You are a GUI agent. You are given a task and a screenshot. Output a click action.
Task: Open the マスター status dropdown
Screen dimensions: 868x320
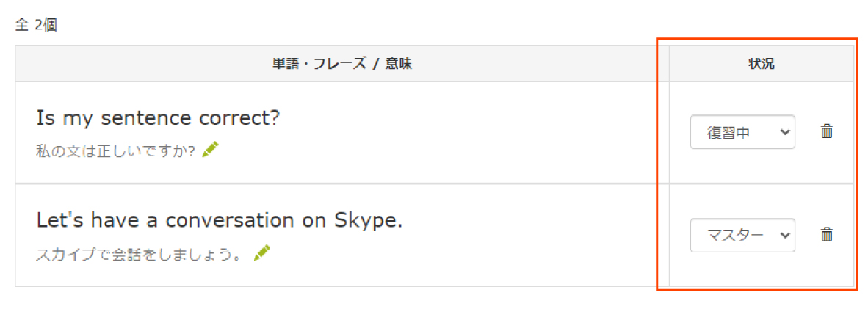pyautogui.click(x=742, y=236)
